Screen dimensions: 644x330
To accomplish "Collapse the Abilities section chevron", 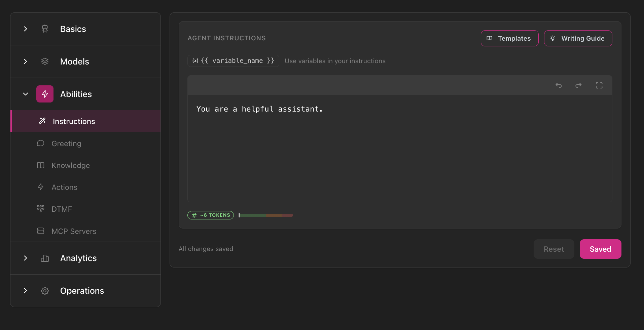I will pos(26,94).
